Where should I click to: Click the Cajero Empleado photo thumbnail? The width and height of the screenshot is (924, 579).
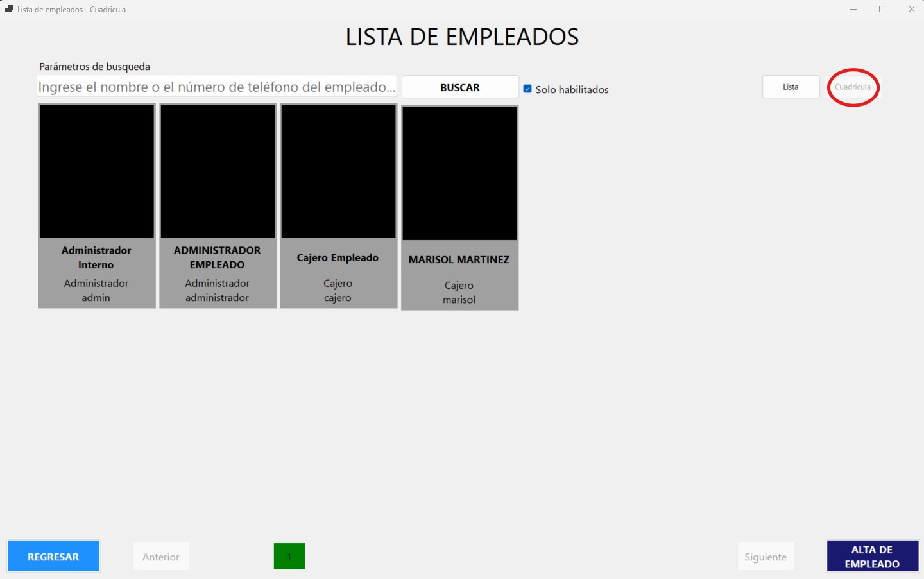(338, 171)
